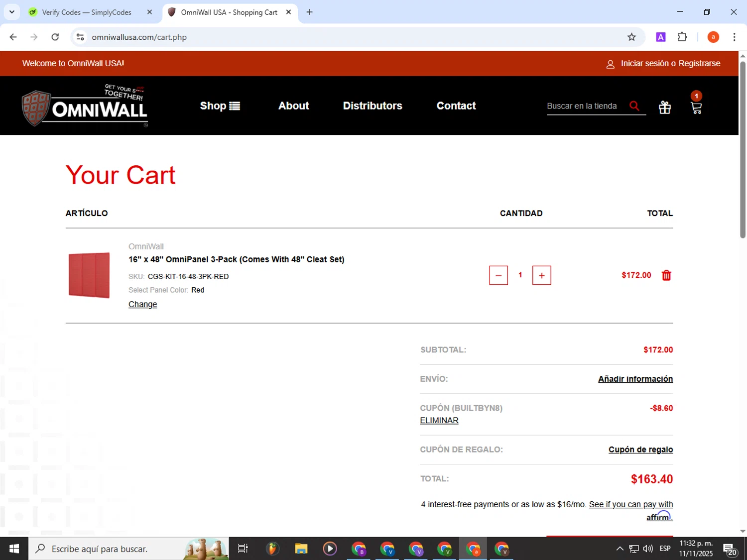Open the Chrome profile avatar
This screenshot has width=747, height=560.
[713, 37]
